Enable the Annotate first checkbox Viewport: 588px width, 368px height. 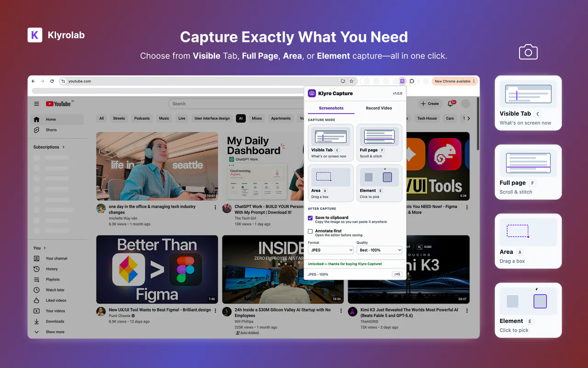click(311, 231)
